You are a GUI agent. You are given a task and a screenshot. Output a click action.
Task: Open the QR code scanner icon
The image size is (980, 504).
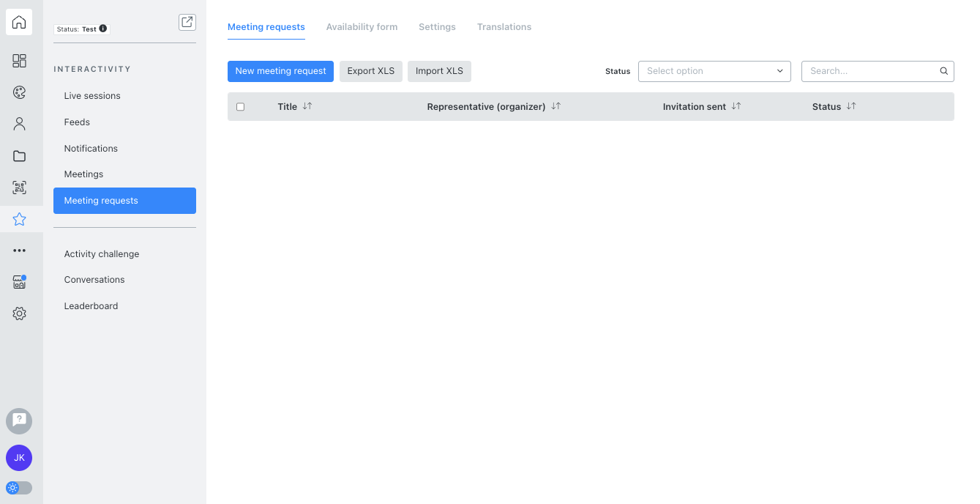point(19,188)
